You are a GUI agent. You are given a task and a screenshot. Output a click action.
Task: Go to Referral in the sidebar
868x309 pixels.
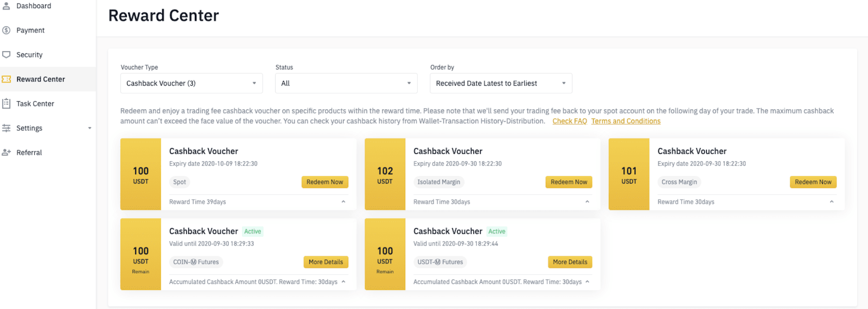tap(29, 153)
